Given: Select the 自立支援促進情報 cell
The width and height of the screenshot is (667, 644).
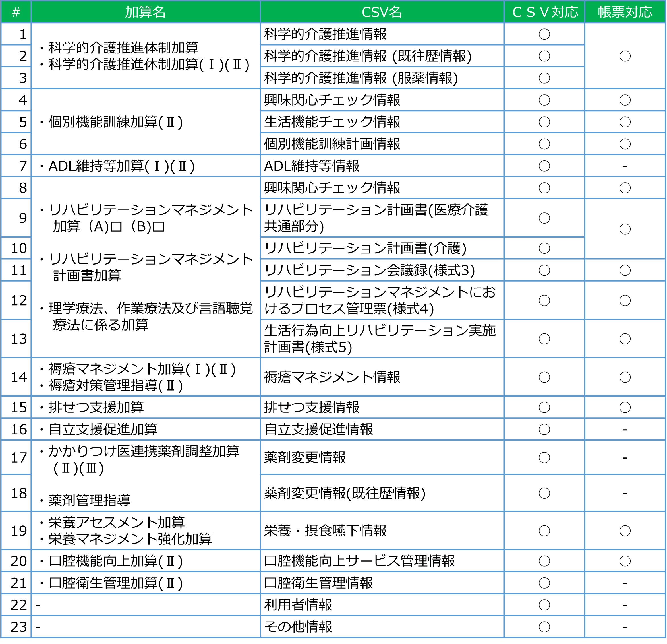Looking at the screenshot, I should (382, 429).
